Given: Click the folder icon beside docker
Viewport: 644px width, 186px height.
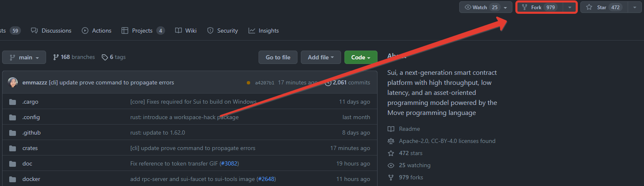Looking at the screenshot, I should click(13, 179).
